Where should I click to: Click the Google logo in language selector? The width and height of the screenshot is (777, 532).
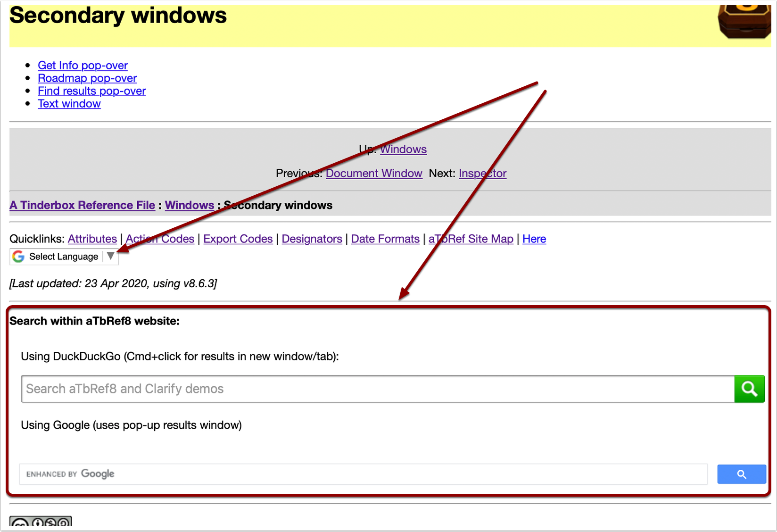(x=18, y=257)
